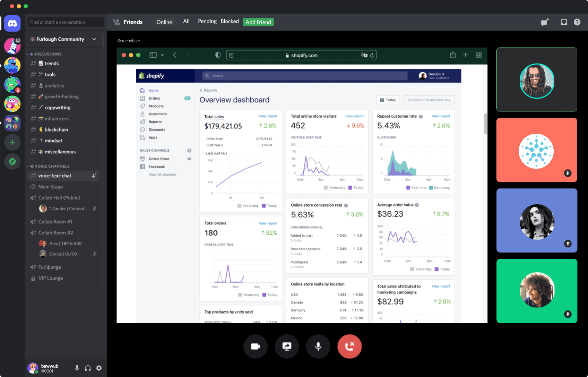The width and height of the screenshot is (588, 377).
Task: Toggle the camera on in call controls
Action: 256,346
